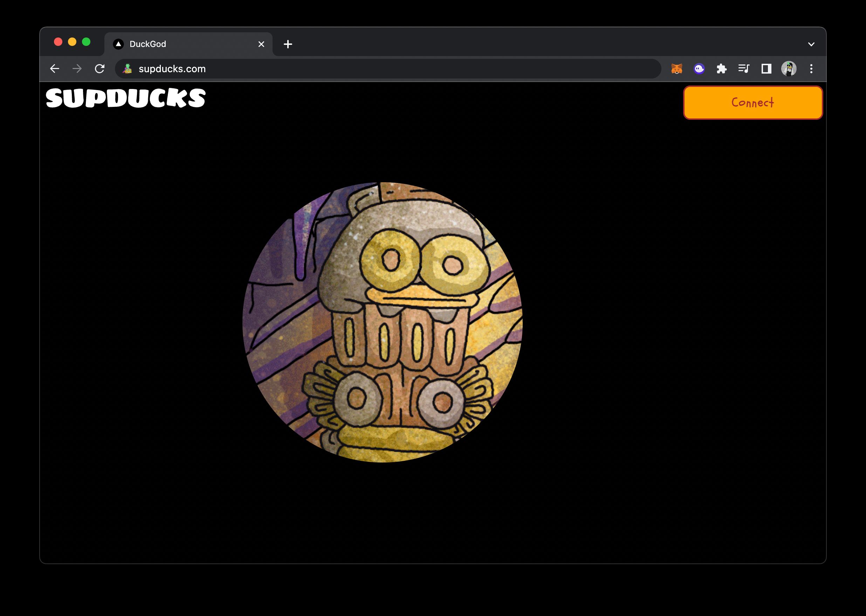This screenshot has height=616, width=866.
Task: Expand the tab search chevron
Action: [x=811, y=45]
